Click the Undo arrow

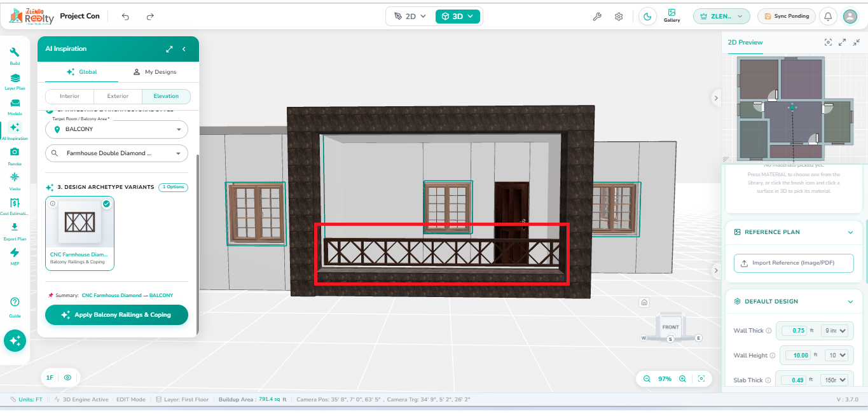pyautogui.click(x=125, y=17)
